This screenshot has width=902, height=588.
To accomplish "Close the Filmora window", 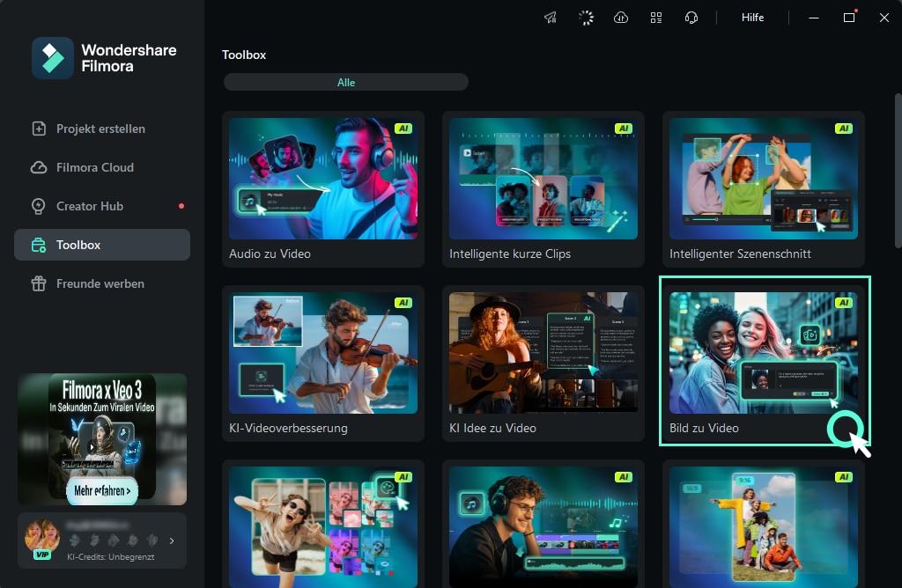I will click(x=884, y=18).
